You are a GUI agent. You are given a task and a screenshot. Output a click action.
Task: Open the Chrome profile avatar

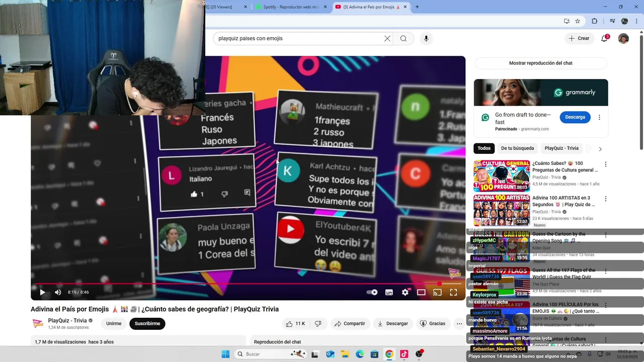click(624, 21)
